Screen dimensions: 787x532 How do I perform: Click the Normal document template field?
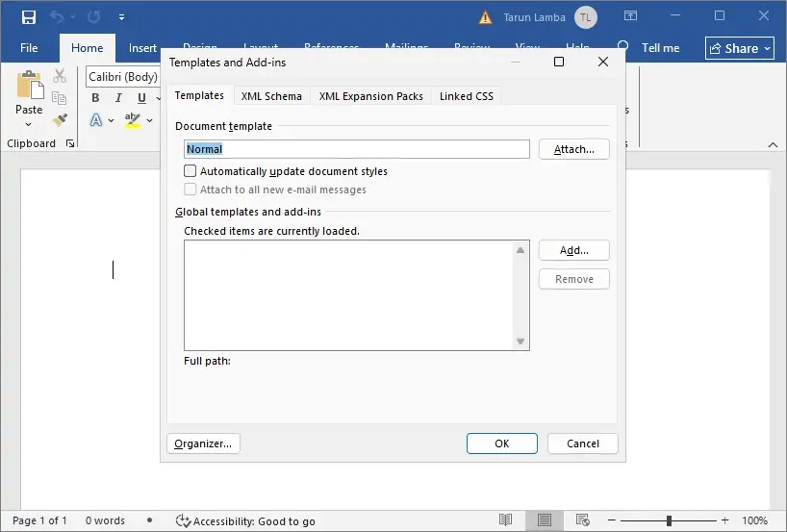pyautogui.click(x=356, y=149)
